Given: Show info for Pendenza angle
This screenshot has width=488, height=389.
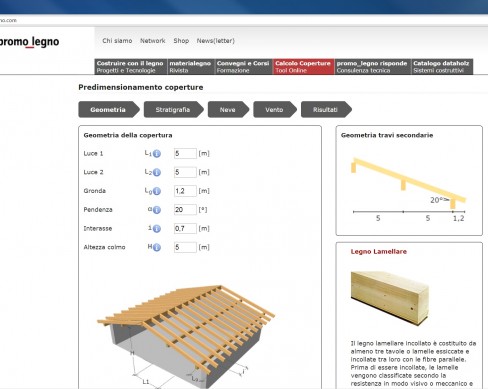Looking at the screenshot, I should point(157,210).
